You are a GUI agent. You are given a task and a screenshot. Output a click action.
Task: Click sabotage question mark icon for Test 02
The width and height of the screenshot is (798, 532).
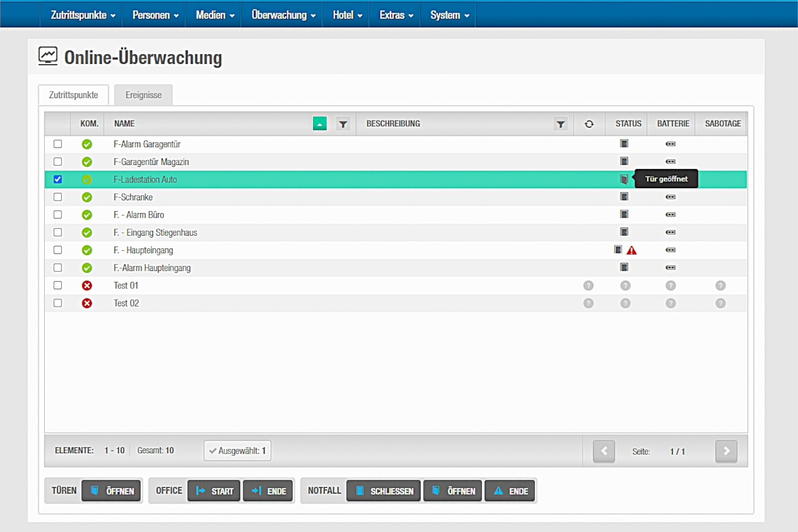[x=720, y=303]
